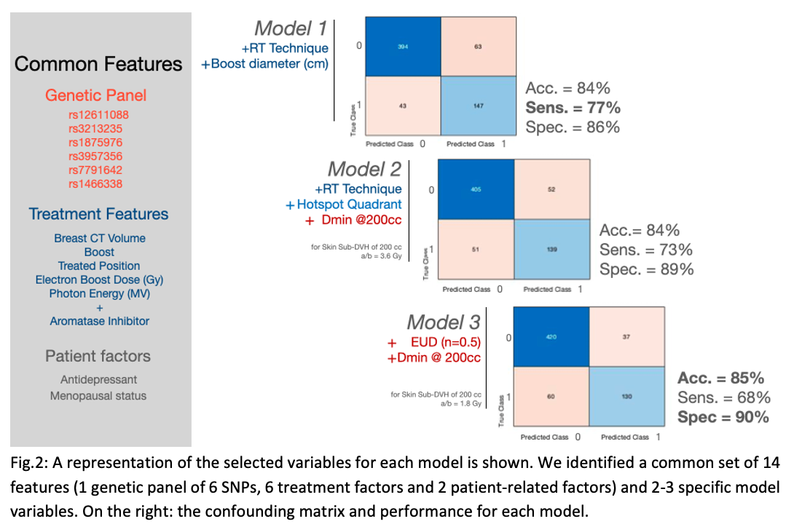Image resolution: width=794 pixels, height=532 pixels.
Task: Select the rs1466338 SNP entry
Action: pyautogui.click(x=95, y=184)
